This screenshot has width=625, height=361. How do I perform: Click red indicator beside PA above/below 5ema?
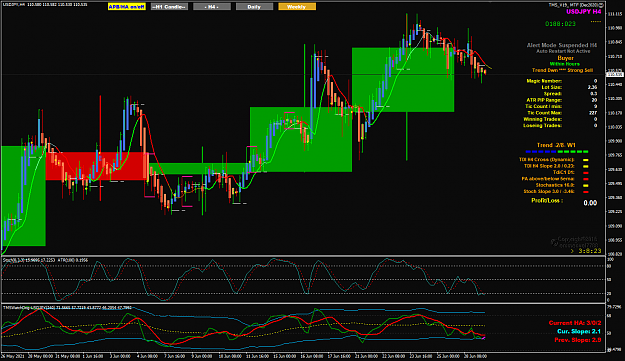pyautogui.click(x=586, y=179)
